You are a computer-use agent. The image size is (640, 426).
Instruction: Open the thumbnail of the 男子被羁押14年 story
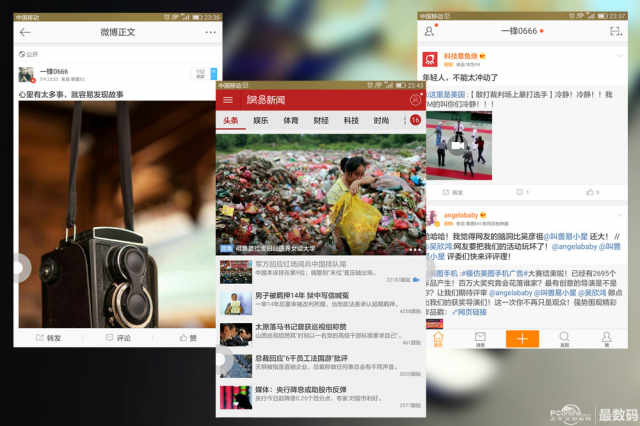(236, 303)
